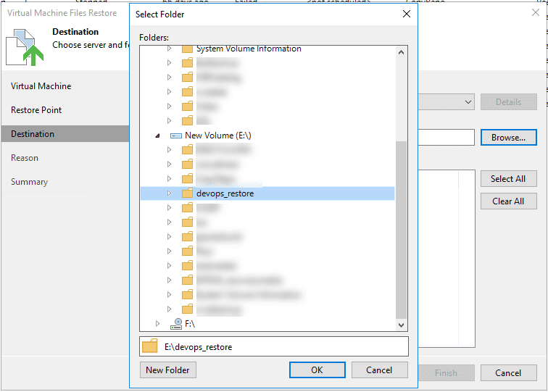The image size is (548, 392).
Task: Expand the folder directly above devops_restore
Action: tap(169, 178)
